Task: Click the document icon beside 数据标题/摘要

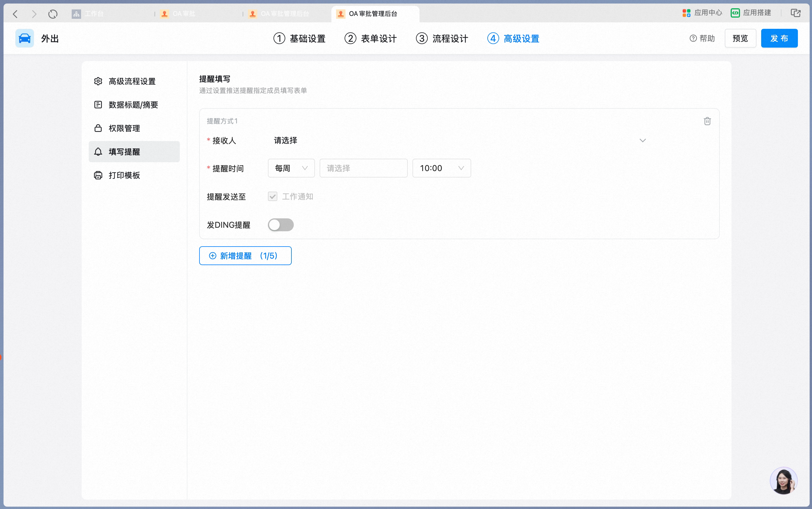Action: [x=98, y=105]
